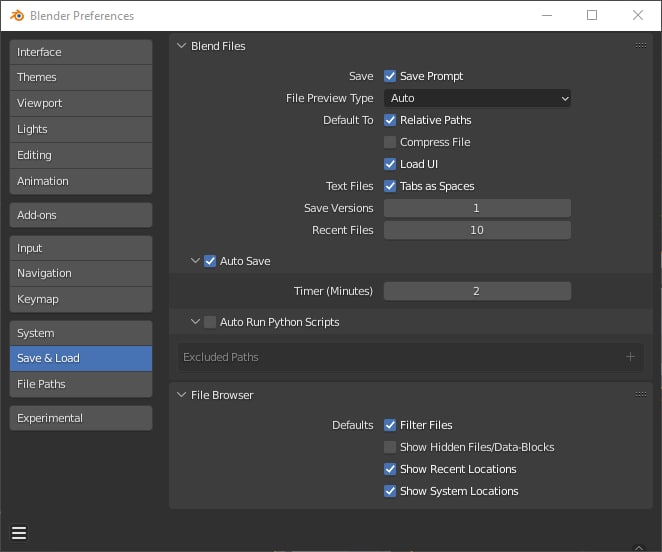Disable the Save Prompt checkbox

click(x=390, y=76)
